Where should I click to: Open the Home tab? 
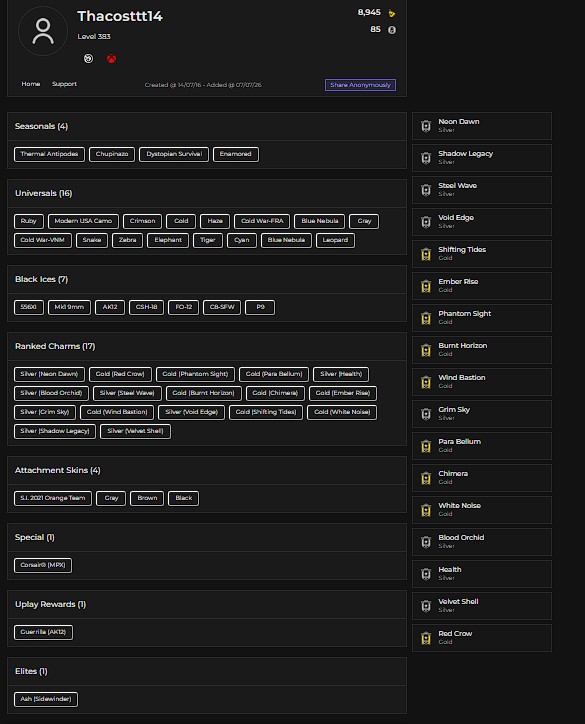[x=30, y=84]
